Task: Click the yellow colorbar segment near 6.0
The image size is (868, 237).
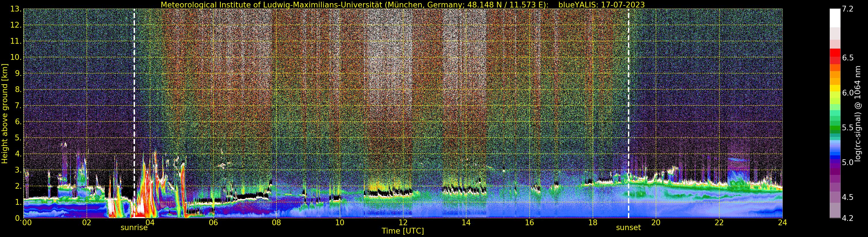Action: [x=835, y=88]
